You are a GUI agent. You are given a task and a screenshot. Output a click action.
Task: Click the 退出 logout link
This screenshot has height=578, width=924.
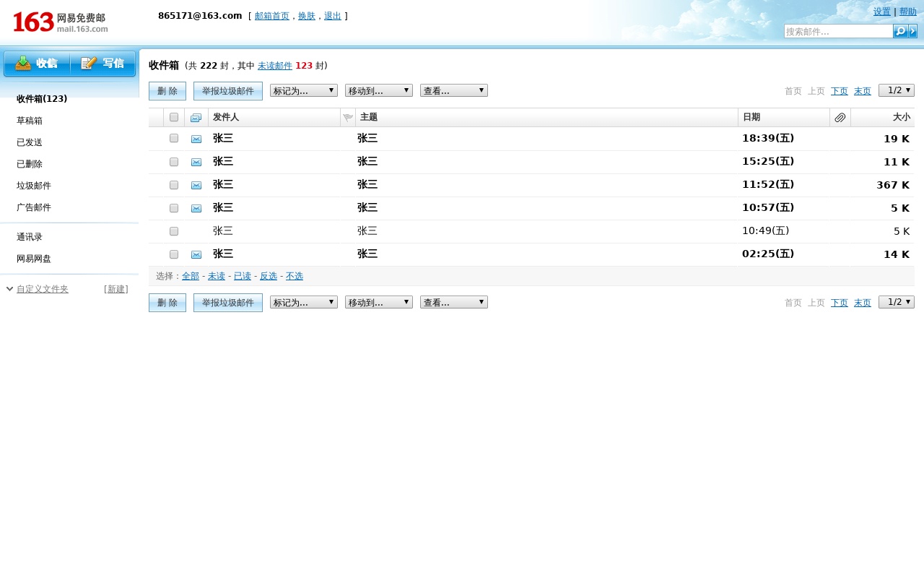click(x=333, y=16)
